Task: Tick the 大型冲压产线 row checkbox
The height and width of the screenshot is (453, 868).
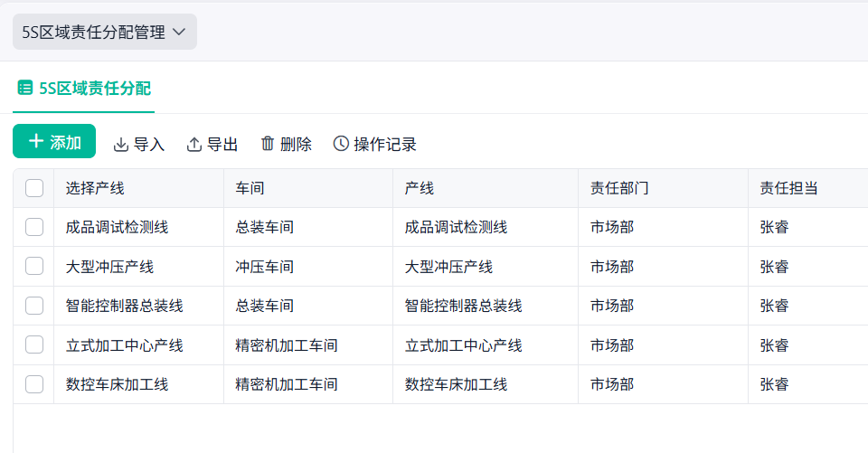Action: (x=34, y=266)
